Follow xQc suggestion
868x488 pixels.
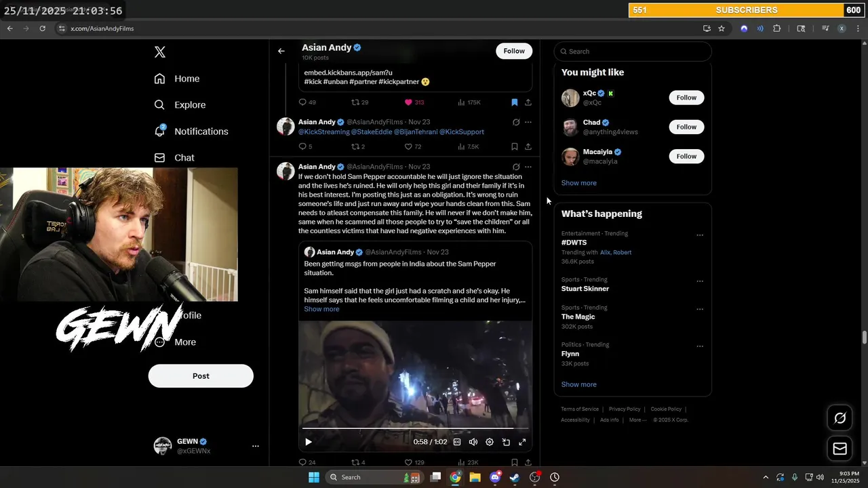click(x=686, y=98)
